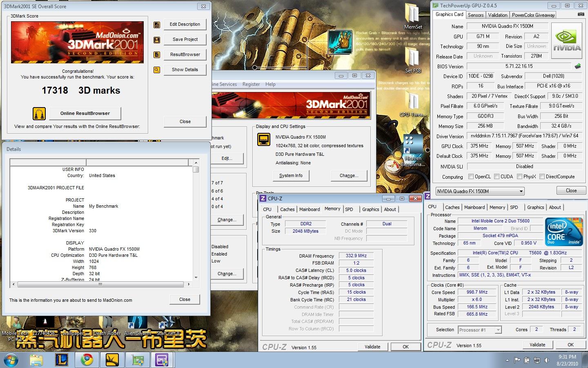This screenshot has height=368, width=588.
Task: Select the Alien Swarm desktop shortcut
Action: 138,326
